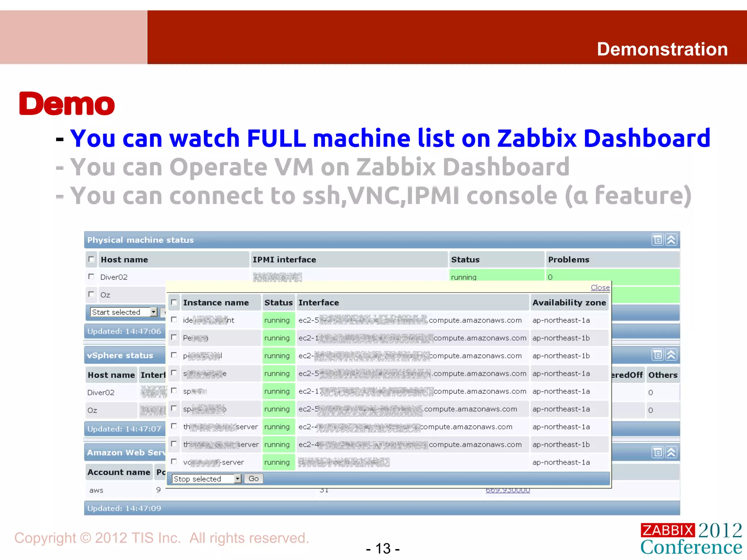
Task: Open vSphere status panel menu icon
Action: pyautogui.click(x=657, y=355)
